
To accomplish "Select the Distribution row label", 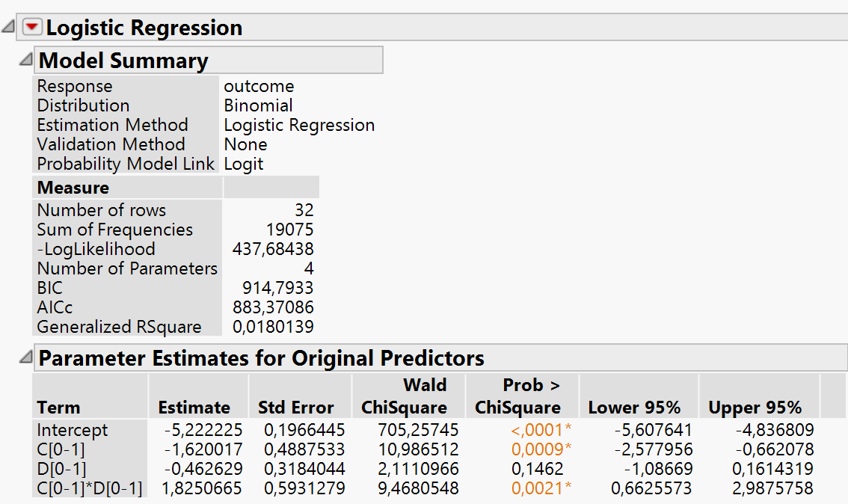I will tap(83, 105).
